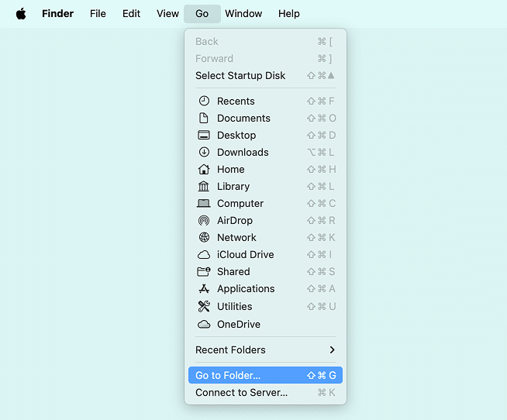
Task: Click the greyed-out Forward item
Action: (265, 59)
